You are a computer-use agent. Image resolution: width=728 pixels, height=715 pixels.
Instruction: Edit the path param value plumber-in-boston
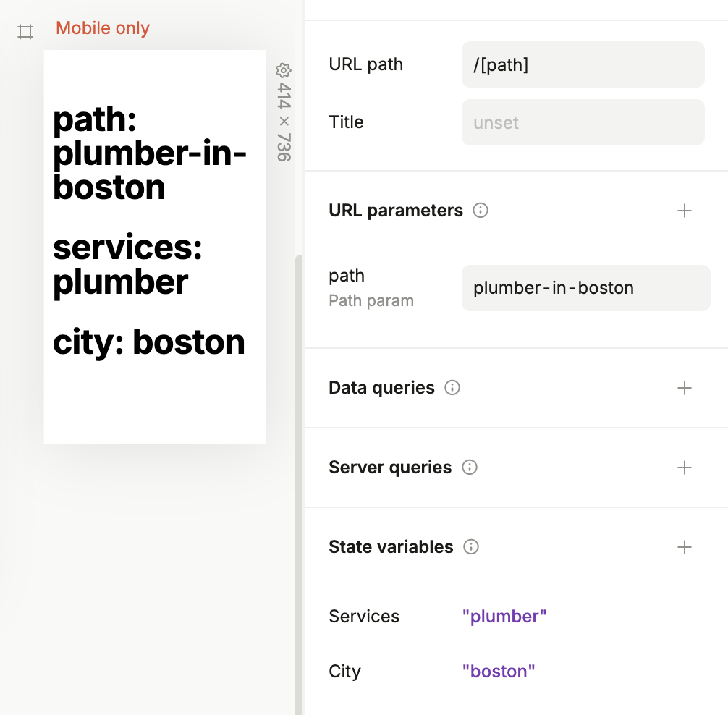pyautogui.click(x=585, y=288)
